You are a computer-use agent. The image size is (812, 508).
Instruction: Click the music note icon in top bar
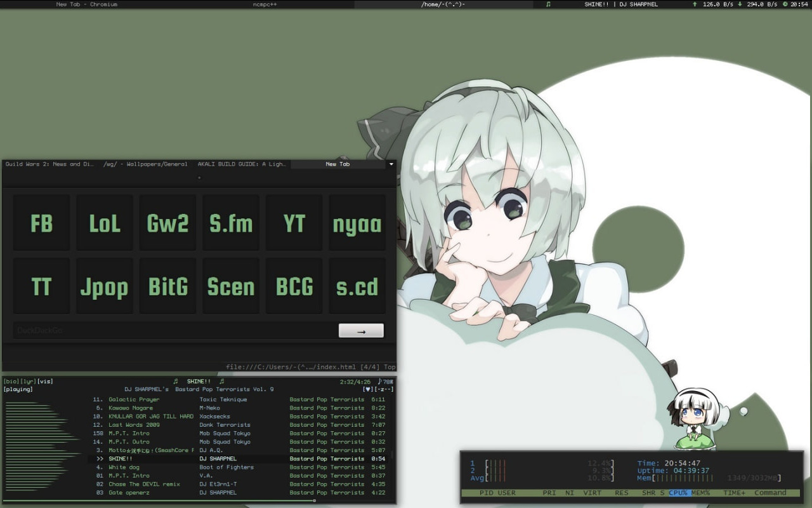point(548,4)
